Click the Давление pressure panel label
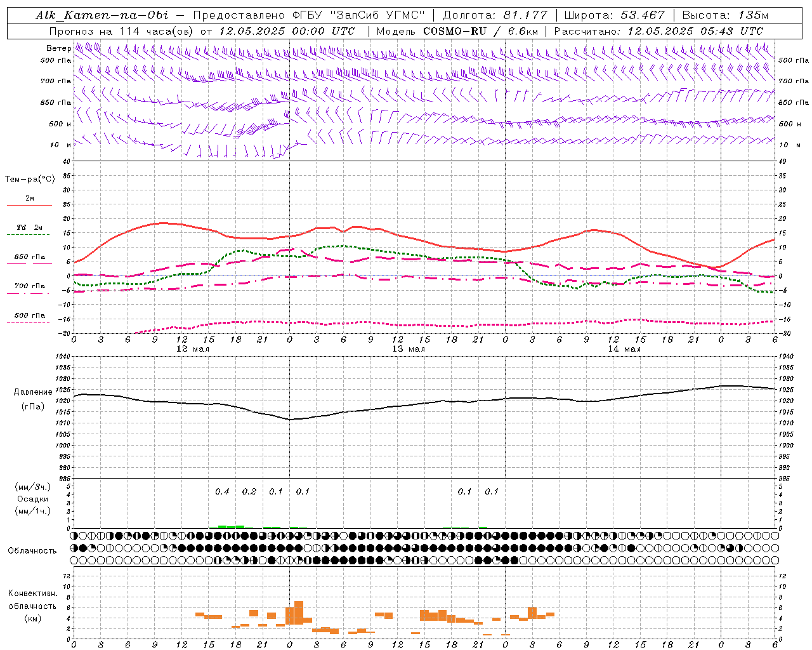 point(32,392)
